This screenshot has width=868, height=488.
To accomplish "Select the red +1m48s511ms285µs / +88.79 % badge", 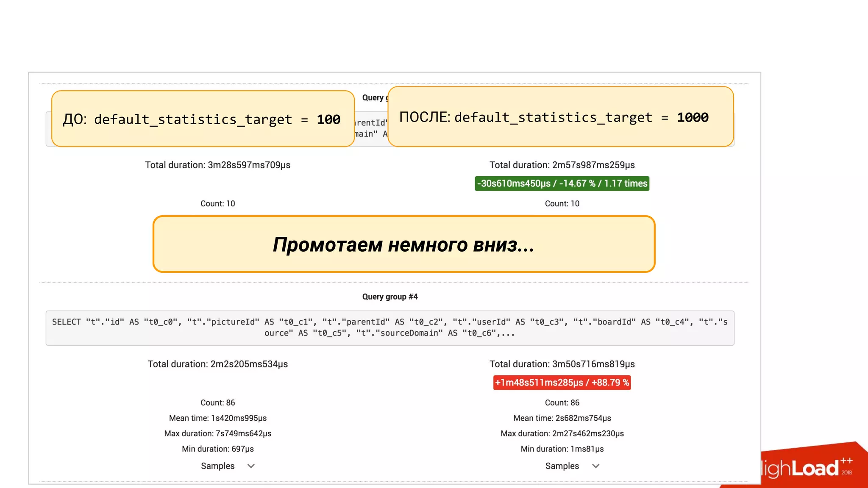I will 562,383.
